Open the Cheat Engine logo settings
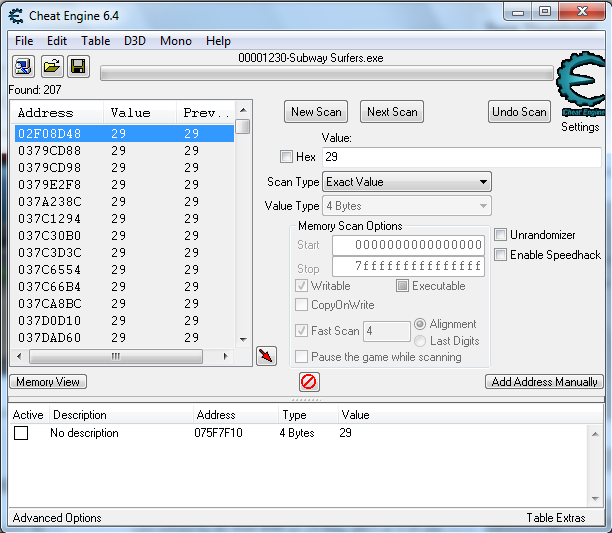 (x=581, y=83)
